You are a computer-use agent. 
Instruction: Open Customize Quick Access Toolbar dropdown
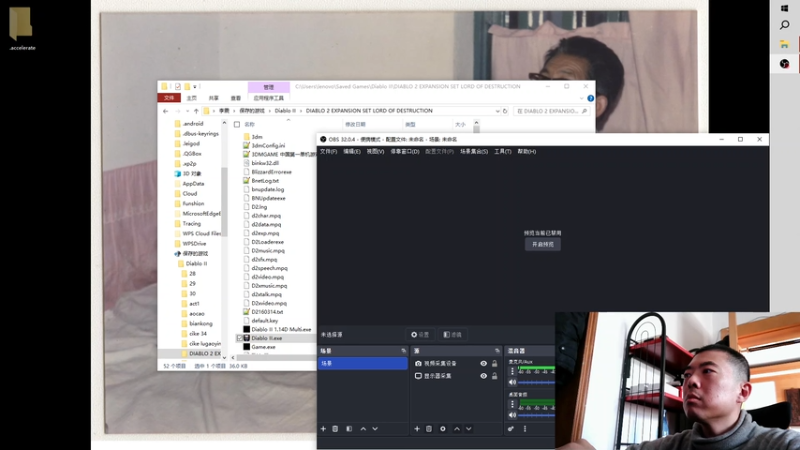click(194, 87)
